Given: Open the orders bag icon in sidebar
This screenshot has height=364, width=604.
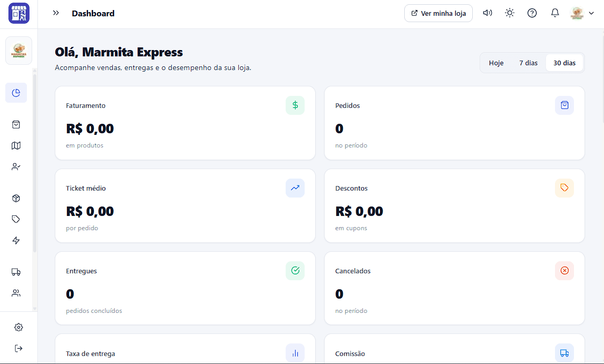Looking at the screenshot, I should [16, 124].
